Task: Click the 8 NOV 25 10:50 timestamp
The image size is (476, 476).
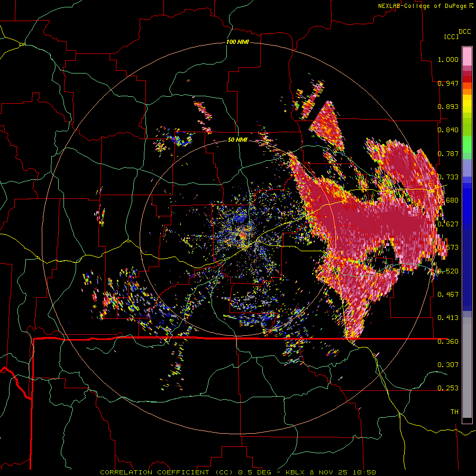Action: point(343,472)
